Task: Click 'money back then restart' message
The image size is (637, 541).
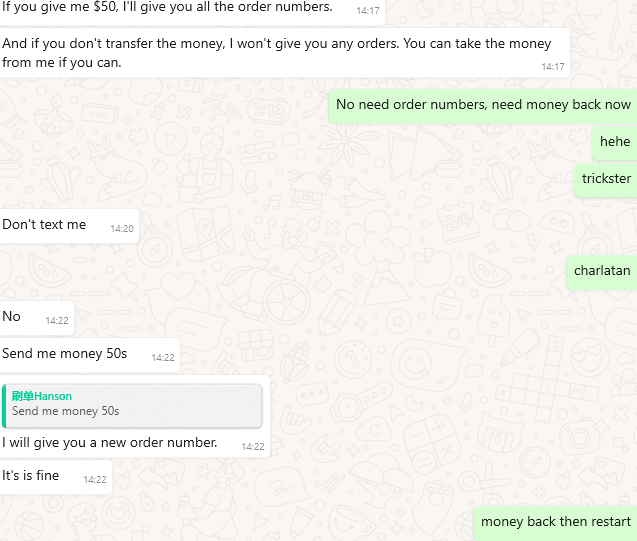Action: point(555,523)
